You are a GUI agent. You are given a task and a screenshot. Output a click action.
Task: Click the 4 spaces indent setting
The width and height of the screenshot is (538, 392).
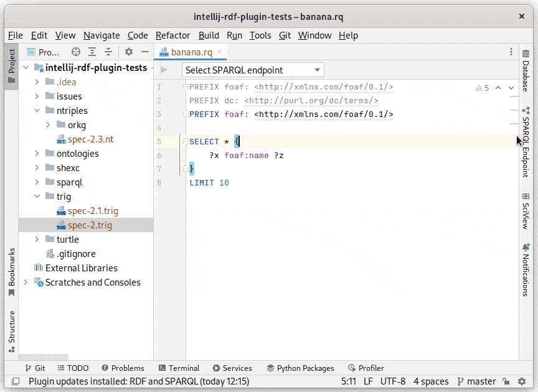[x=431, y=381]
